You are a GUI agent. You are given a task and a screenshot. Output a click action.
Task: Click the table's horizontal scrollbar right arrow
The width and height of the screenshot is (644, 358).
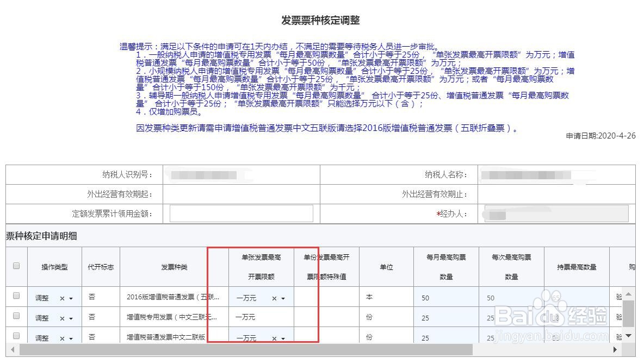[615, 350]
